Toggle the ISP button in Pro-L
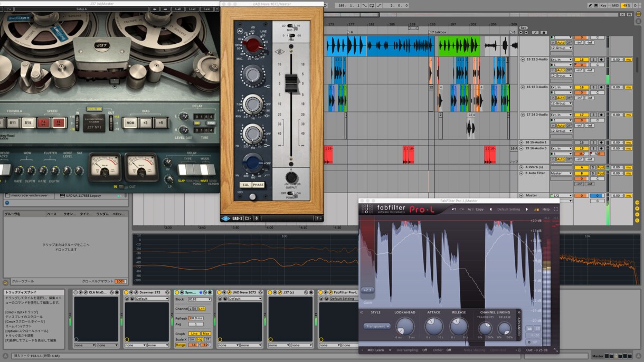 (534, 342)
